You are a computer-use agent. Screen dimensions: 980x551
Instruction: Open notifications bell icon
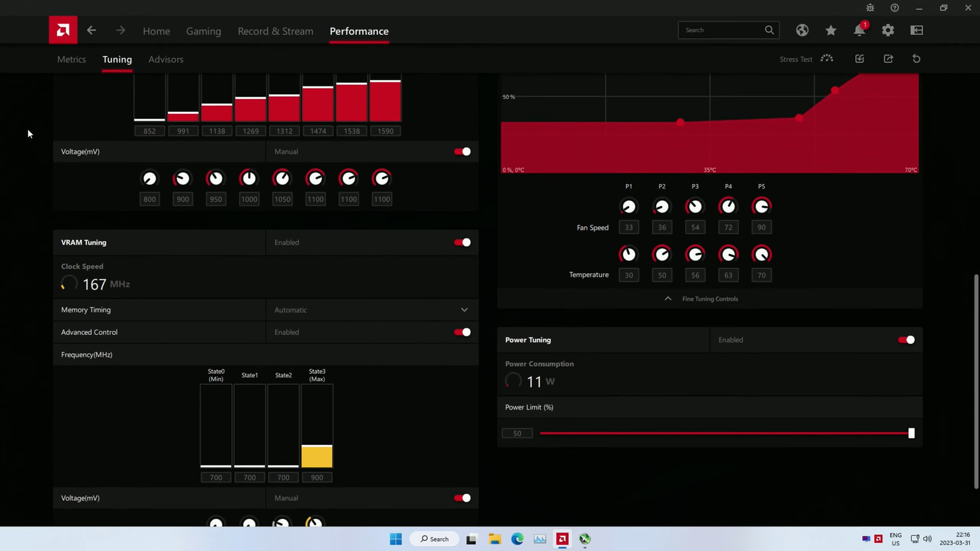tap(859, 31)
